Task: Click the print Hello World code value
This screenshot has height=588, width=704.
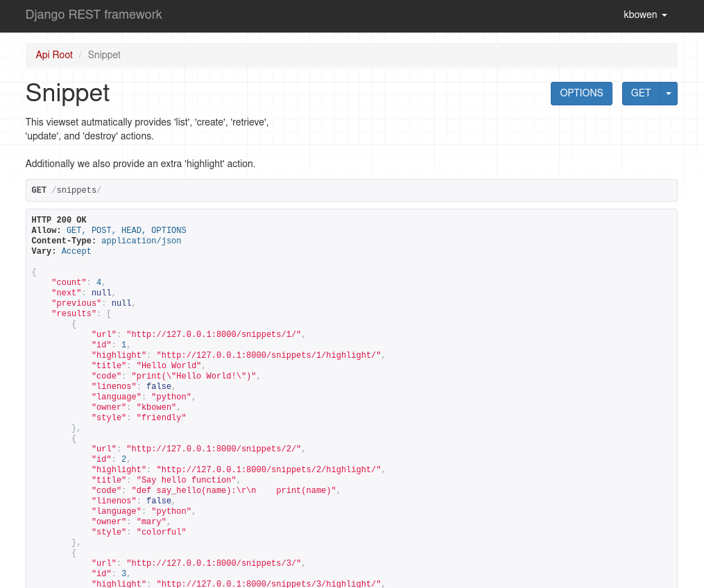Action: 194,376
